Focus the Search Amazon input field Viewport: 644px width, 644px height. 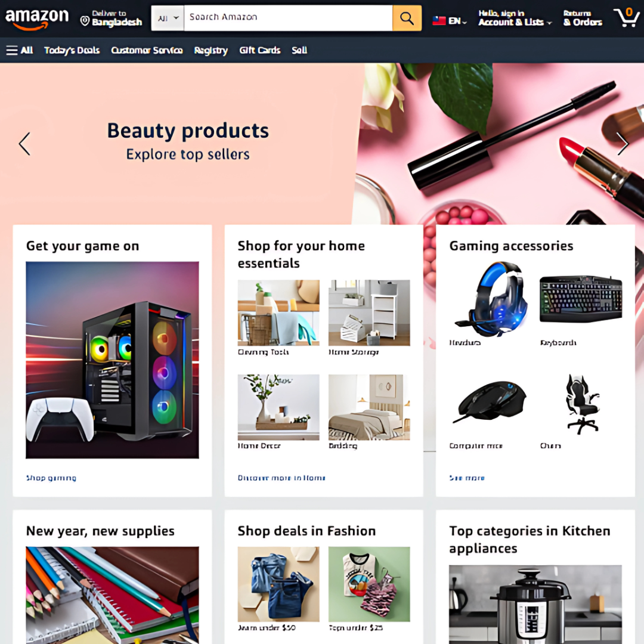[288, 18]
